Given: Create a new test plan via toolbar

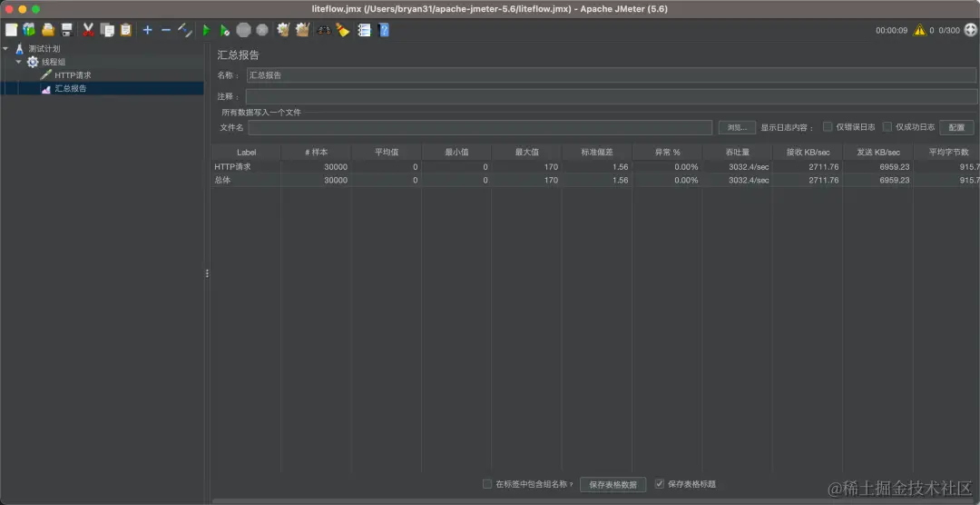Looking at the screenshot, I should point(11,29).
